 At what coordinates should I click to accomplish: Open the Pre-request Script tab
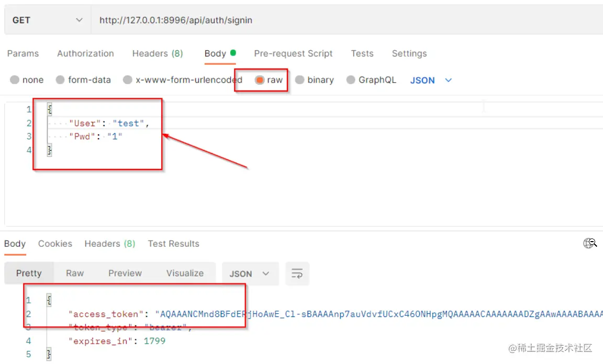tap(293, 53)
